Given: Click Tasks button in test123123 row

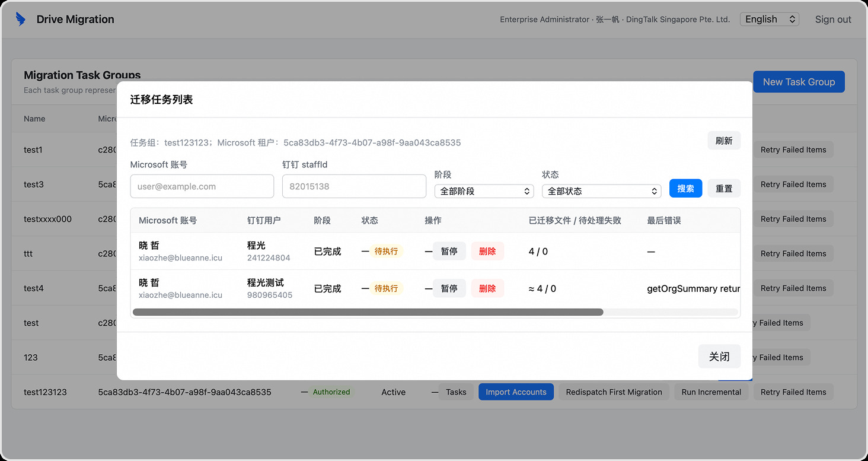Looking at the screenshot, I should tap(456, 392).
